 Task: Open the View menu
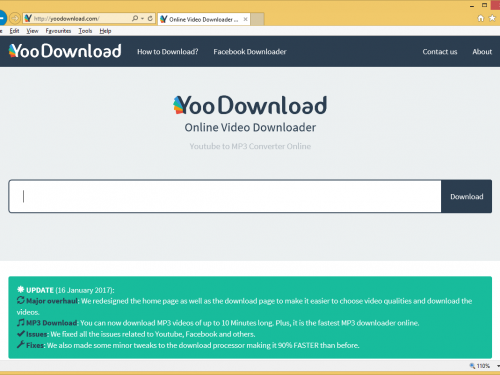(x=32, y=31)
